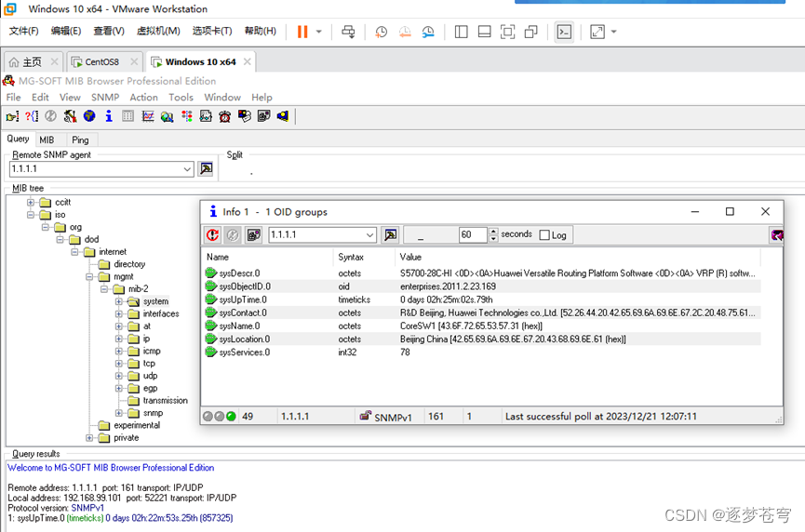This screenshot has height=532, width=805.
Task: Select the system folder in MIB tree
Action: coord(155,301)
